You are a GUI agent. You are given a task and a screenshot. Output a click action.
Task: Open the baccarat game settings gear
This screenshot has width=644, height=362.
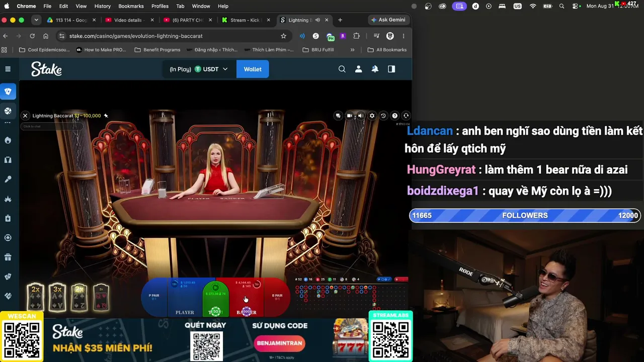point(372,116)
